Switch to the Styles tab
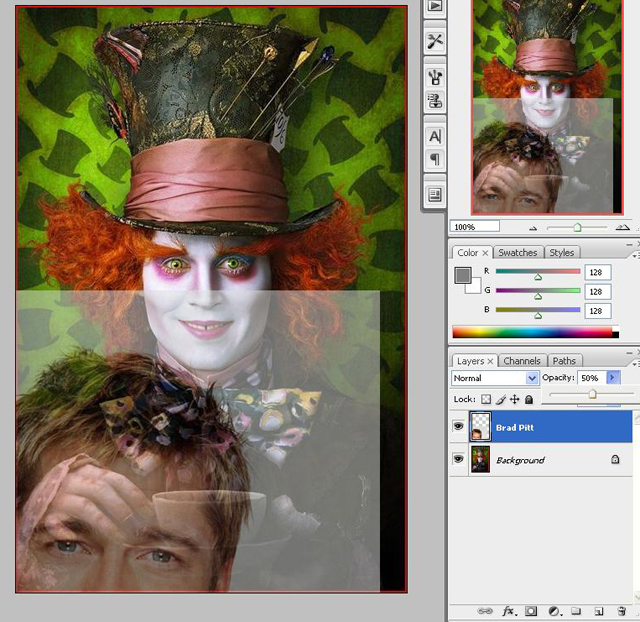The height and width of the screenshot is (622, 640). pyautogui.click(x=562, y=253)
